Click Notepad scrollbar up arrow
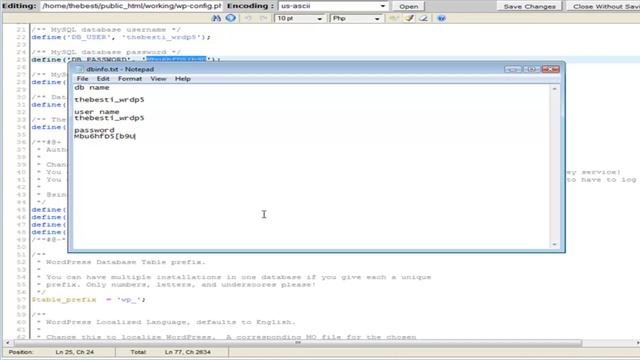 (x=554, y=89)
